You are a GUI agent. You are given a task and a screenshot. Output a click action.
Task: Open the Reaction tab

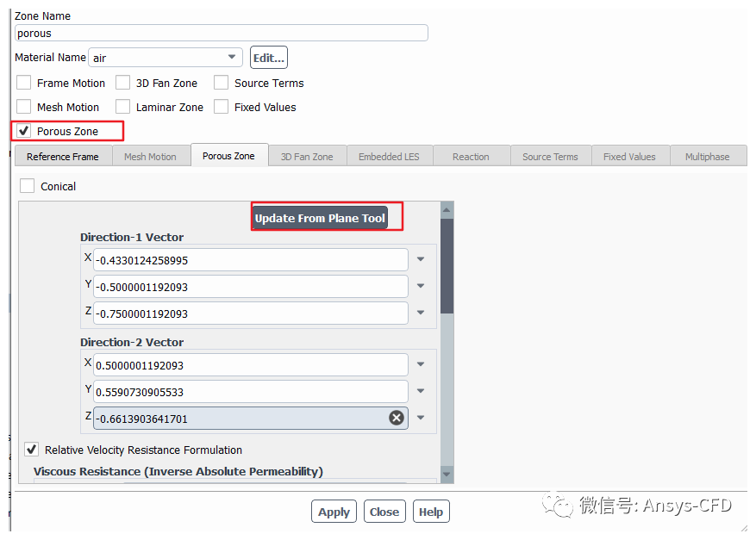point(471,157)
